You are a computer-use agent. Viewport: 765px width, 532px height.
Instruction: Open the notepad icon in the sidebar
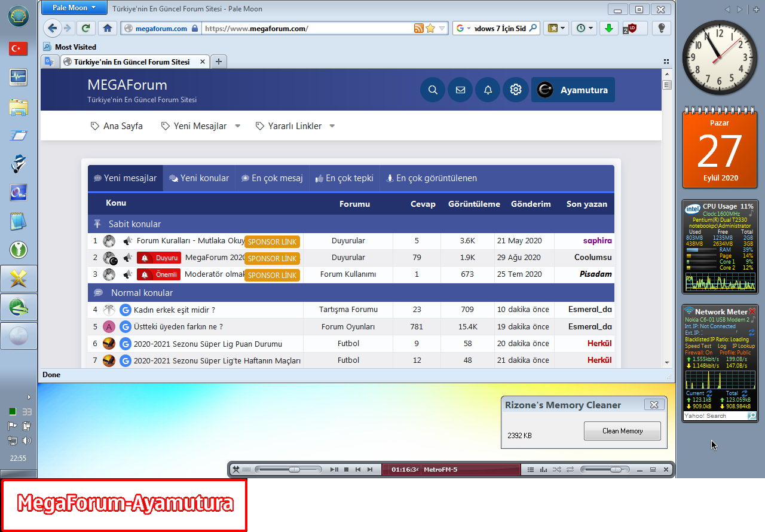click(19, 221)
